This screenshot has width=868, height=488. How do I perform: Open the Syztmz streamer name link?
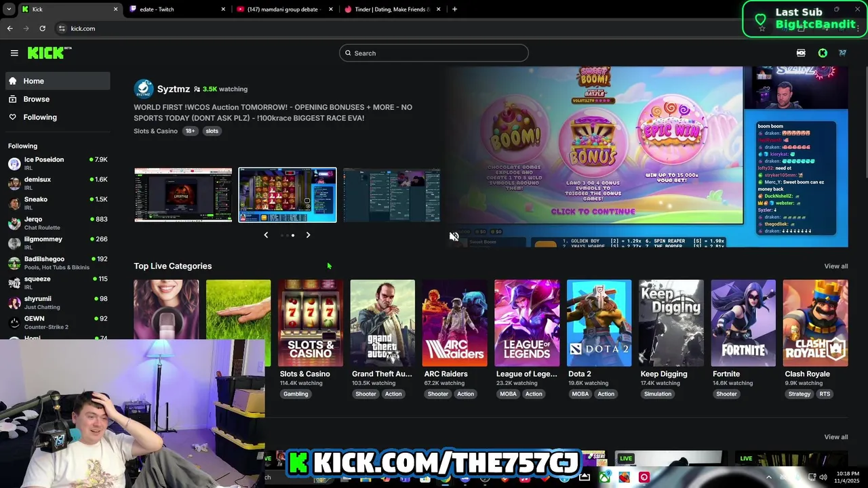point(174,89)
